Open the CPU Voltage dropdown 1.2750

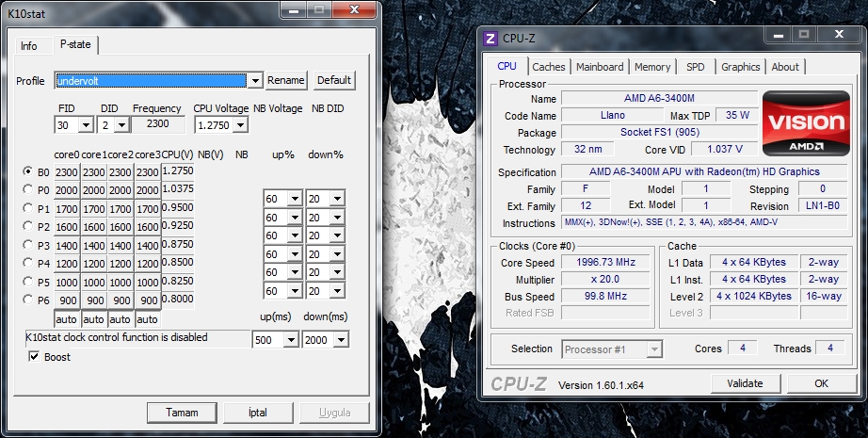[x=240, y=125]
